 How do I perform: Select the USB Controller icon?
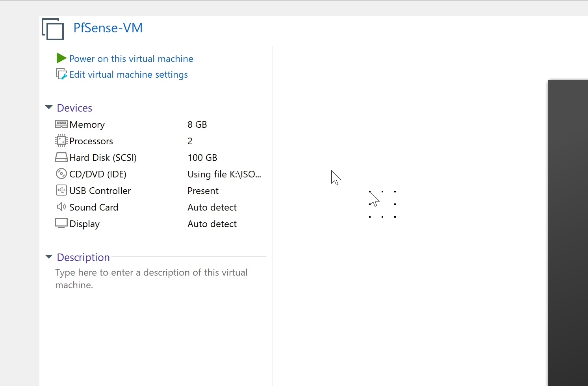[x=61, y=190]
